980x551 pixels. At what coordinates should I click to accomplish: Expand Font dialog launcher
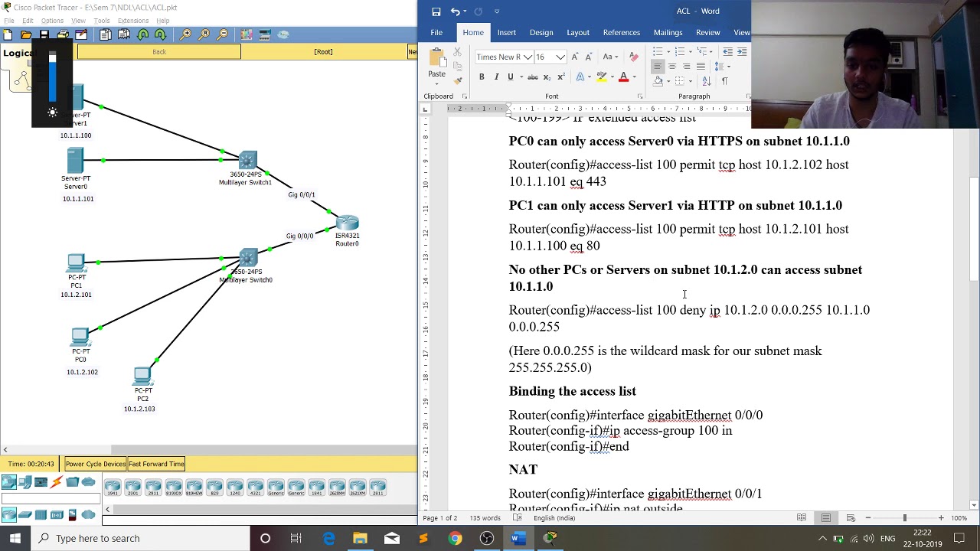[640, 96]
